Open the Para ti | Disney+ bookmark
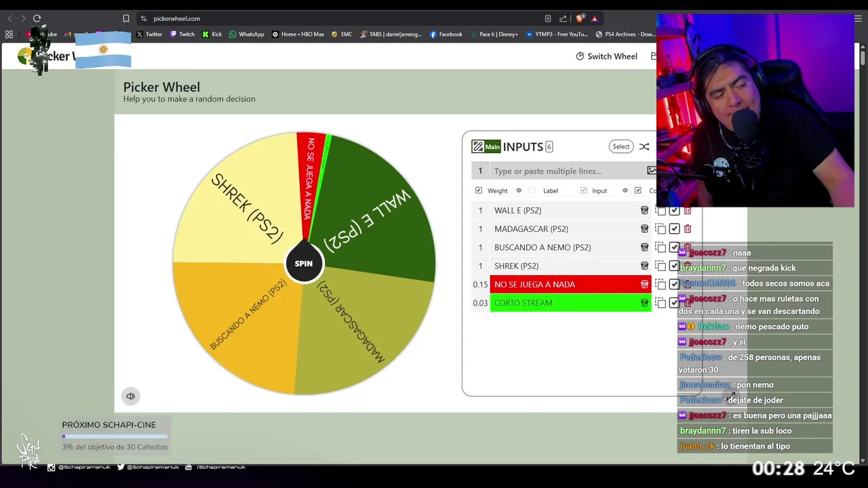Image resolution: width=868 pixels, height=488 pixels. point(494,34)
